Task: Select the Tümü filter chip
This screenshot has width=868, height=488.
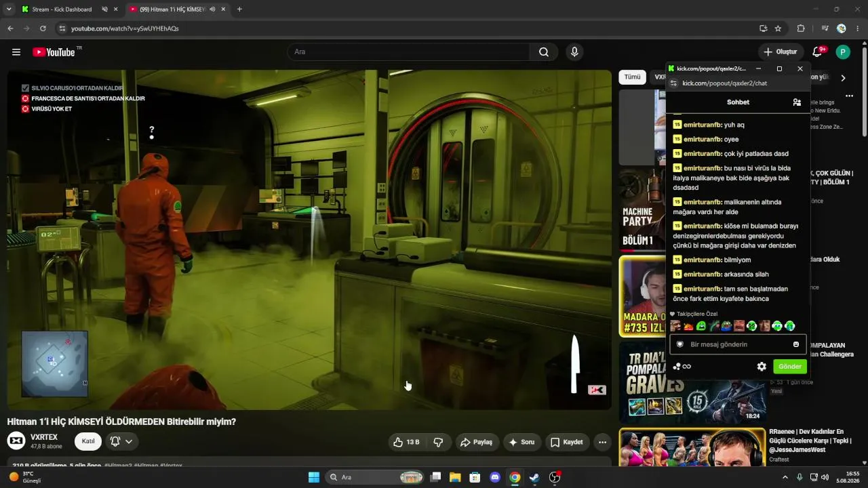Action: [x=632, y=77]
